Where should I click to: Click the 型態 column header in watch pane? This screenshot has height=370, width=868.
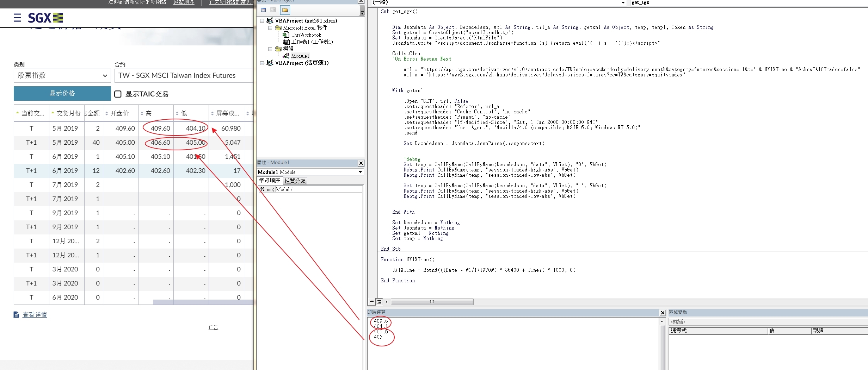tap(839, 331)
